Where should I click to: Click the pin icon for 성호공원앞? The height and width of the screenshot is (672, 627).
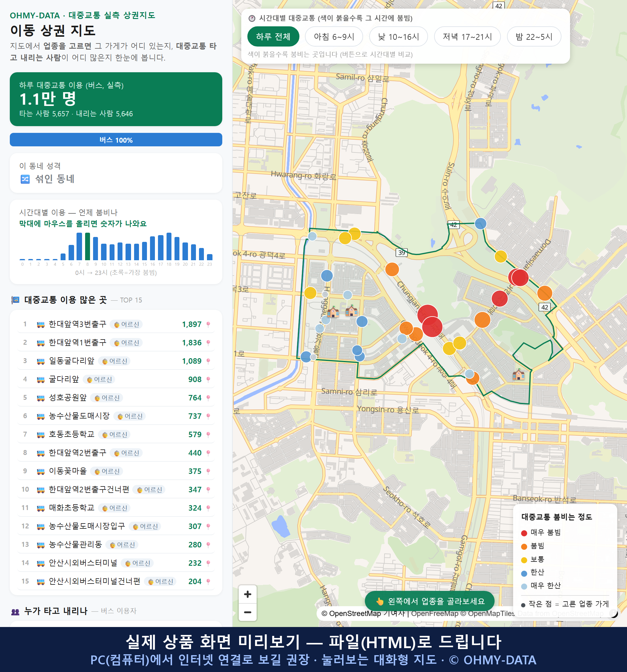click(208, 398)
